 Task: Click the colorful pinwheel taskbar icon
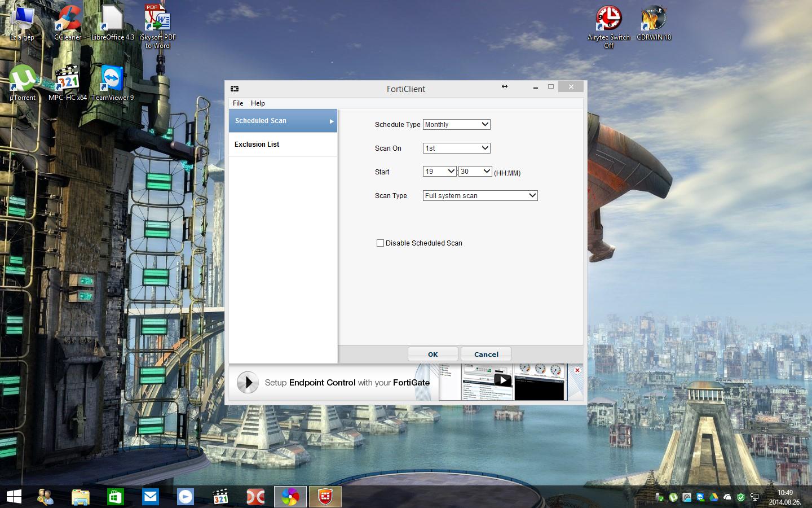(x=290, y=497)
